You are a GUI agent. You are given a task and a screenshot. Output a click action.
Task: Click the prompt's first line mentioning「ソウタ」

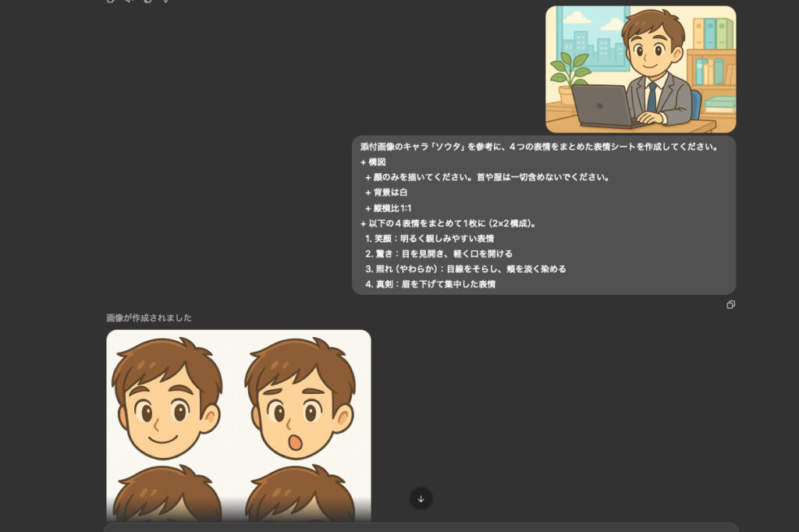click(x=538, y=147)
